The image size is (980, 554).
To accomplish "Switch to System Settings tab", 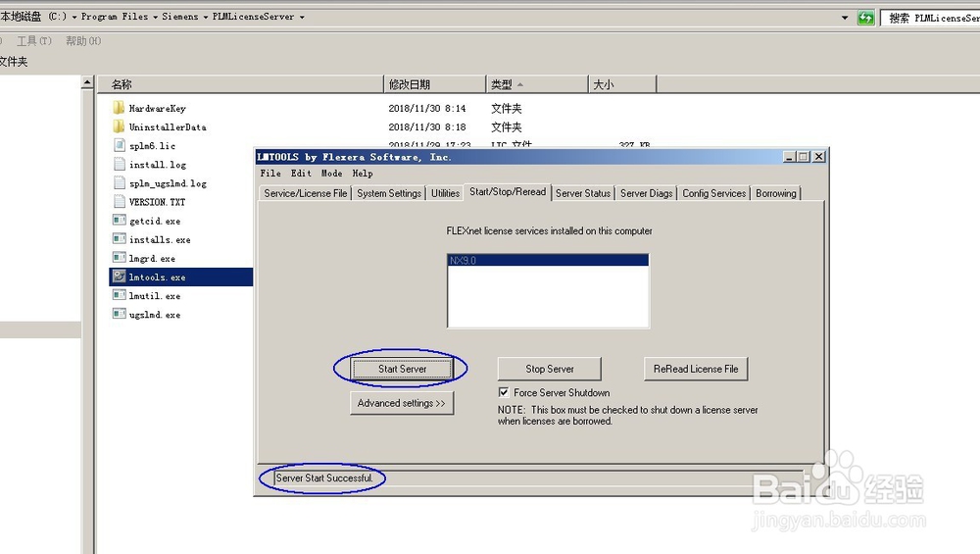I will pyautogui.click(x=389, y=193).
